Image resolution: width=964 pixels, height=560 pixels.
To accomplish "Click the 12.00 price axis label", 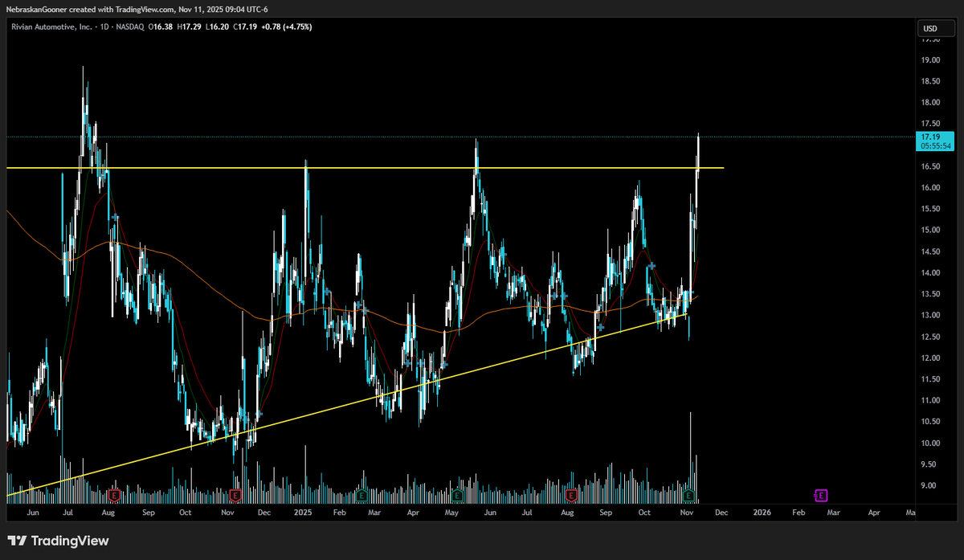I will point(931,358).
